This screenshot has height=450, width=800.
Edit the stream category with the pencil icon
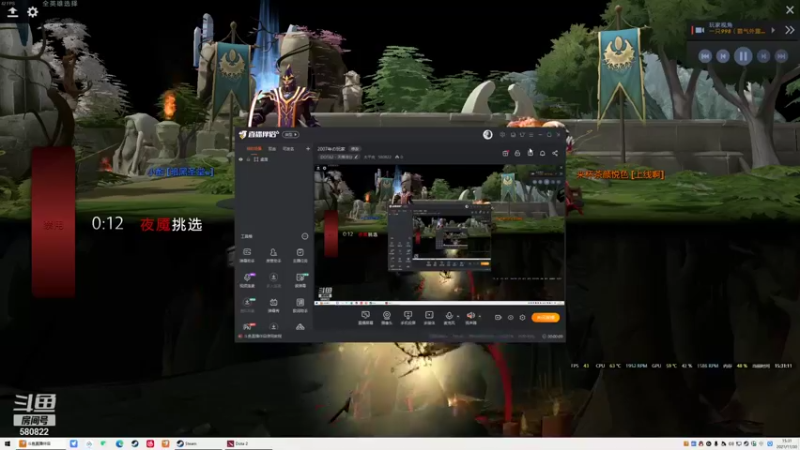click(x=356, y=157)
